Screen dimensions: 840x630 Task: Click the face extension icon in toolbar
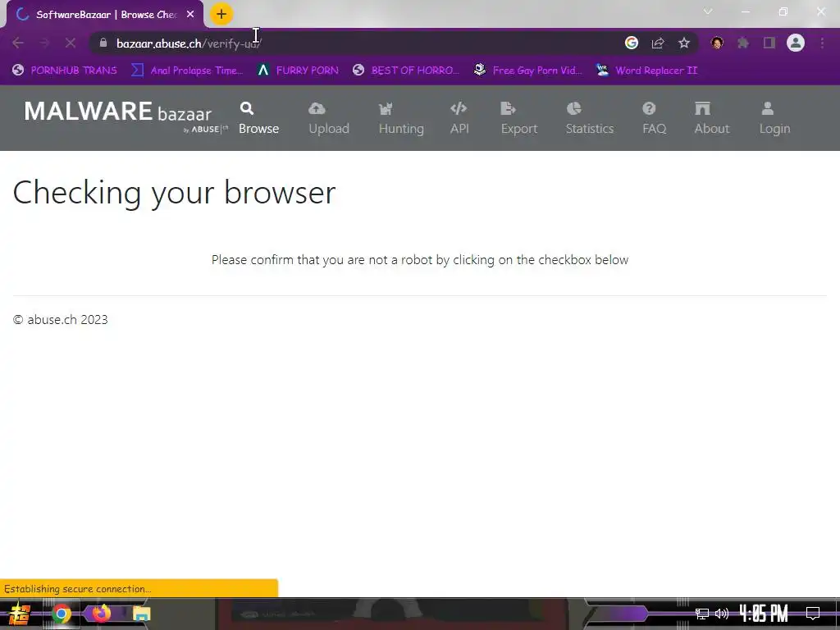click(x=717, y=43)
